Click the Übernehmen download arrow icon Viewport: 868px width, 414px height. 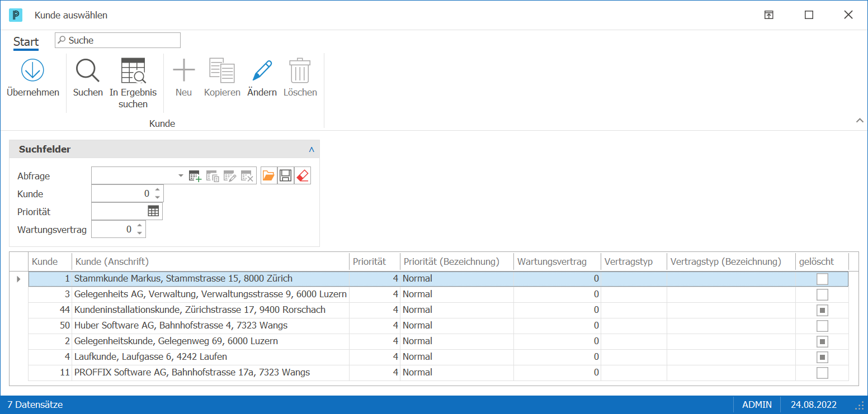(32, 70)
